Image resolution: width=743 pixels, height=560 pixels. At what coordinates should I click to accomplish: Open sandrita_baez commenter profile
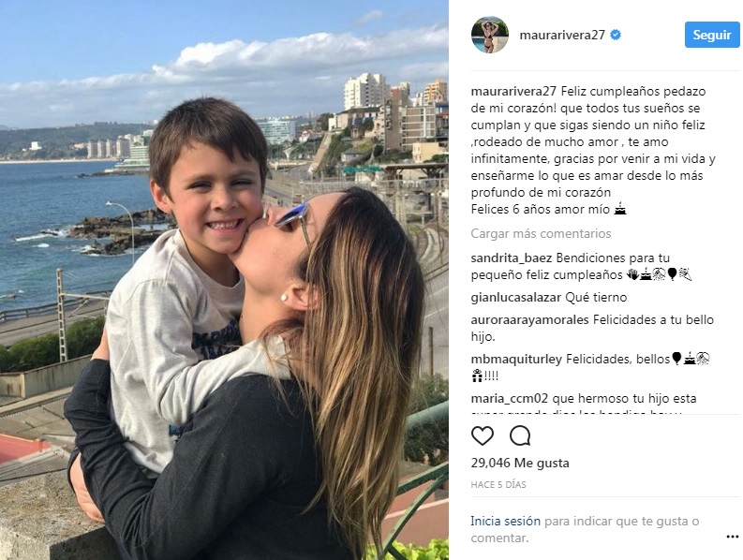512,258
